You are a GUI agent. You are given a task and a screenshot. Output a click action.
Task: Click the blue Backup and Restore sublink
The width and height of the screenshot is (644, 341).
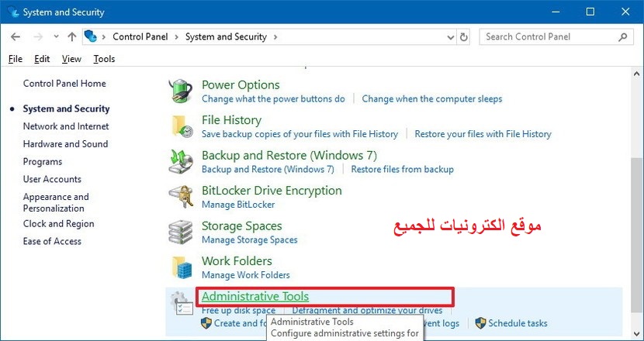(268, 170)
